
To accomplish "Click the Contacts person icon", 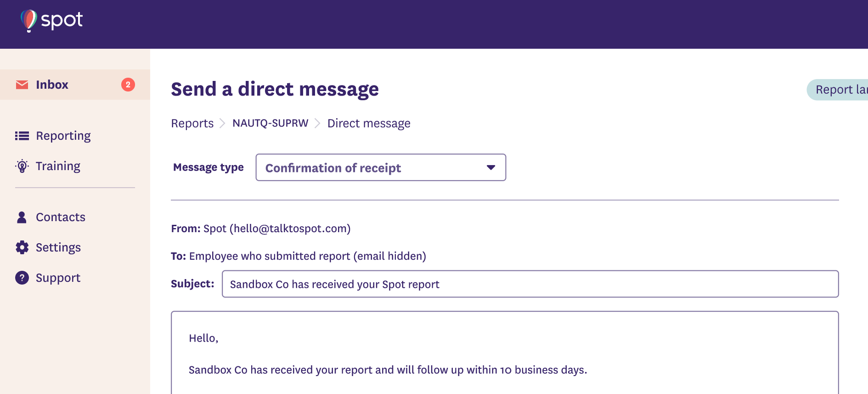I will 22,217.
